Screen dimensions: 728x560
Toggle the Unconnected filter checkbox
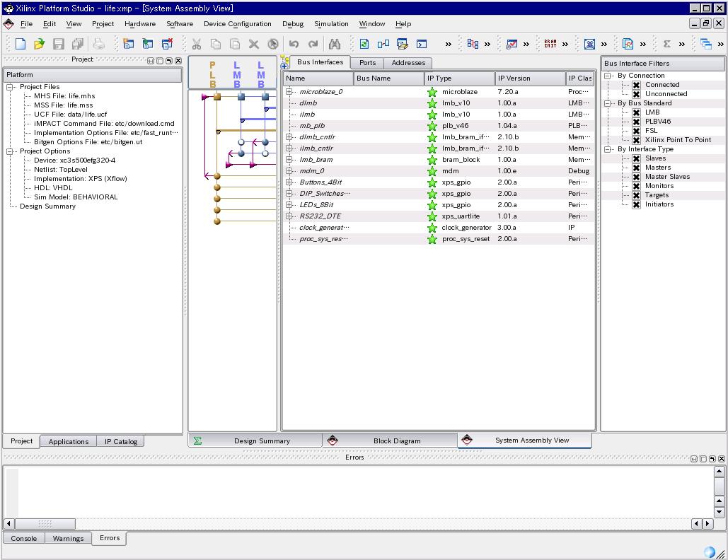point(637,94)
